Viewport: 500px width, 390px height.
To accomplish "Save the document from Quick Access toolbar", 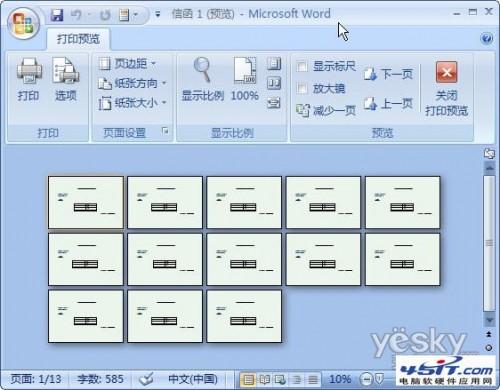I will (57, 15).
